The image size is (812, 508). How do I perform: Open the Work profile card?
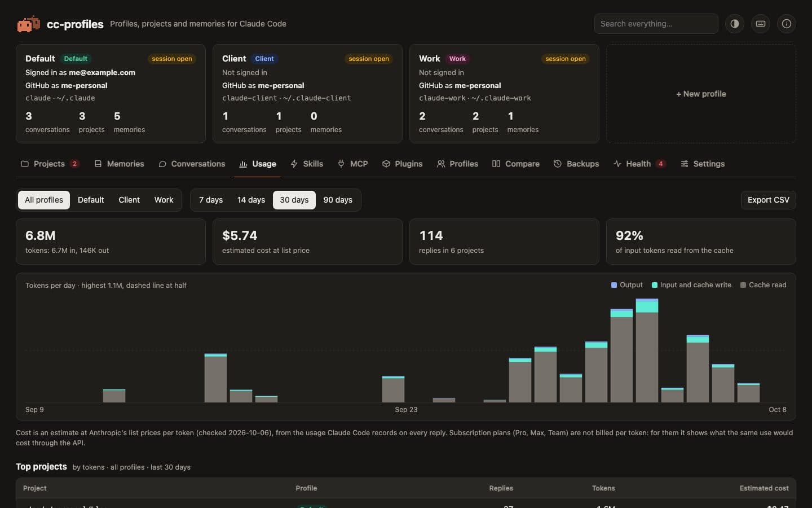(x=504, y=94)
